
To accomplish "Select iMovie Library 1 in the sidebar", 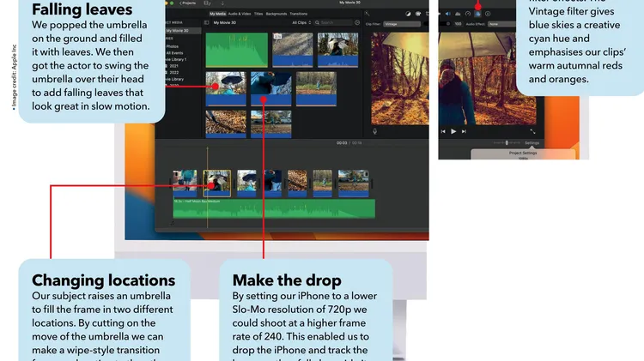I will [x=176, y=59].
